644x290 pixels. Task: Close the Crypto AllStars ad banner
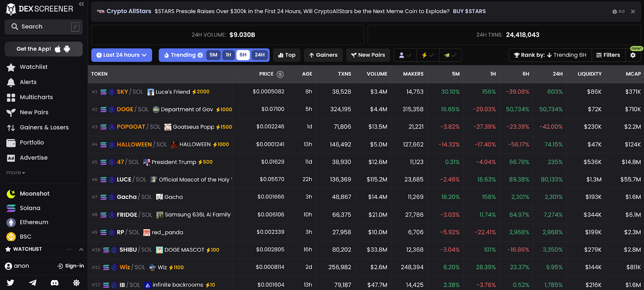tap(633, 11)
